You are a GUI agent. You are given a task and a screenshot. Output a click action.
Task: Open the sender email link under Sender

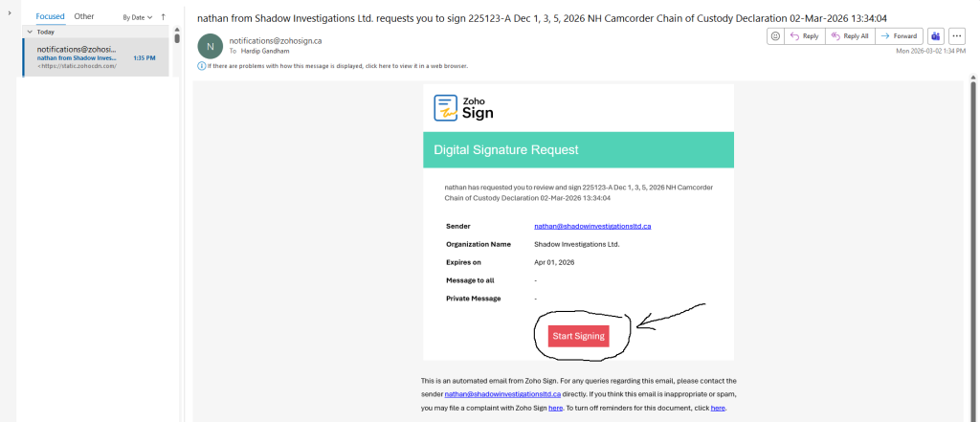click(592, 226)
